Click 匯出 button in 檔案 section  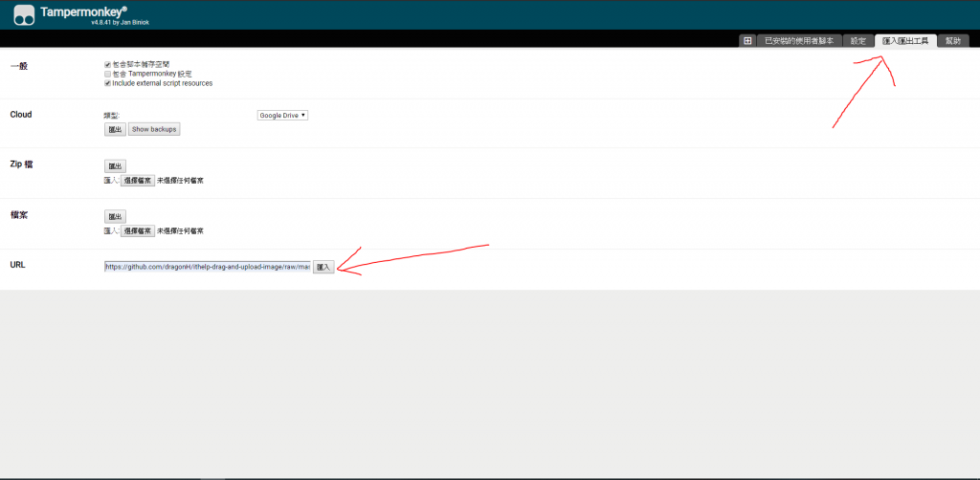pos(115,217)
